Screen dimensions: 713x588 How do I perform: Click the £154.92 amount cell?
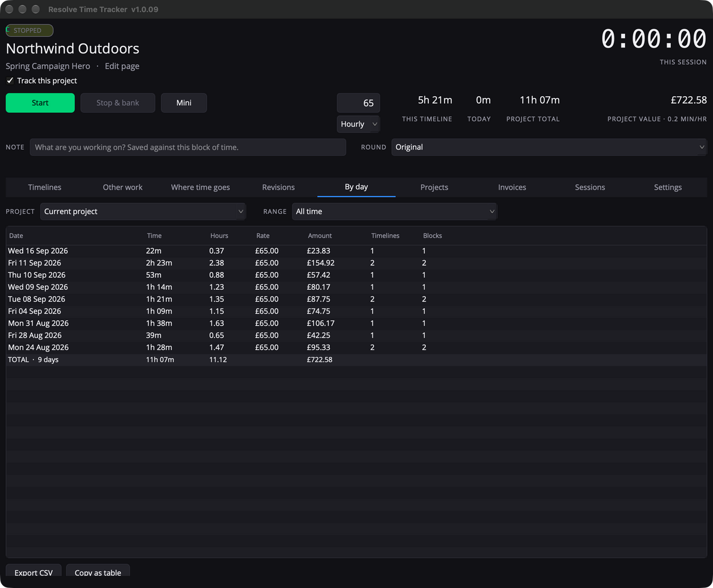(321, 263)
